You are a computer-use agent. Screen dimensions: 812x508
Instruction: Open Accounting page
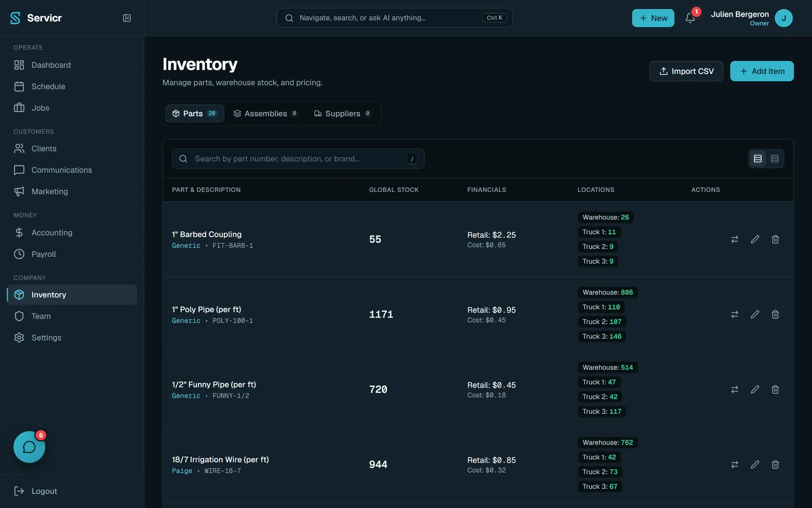click(72, 233)
